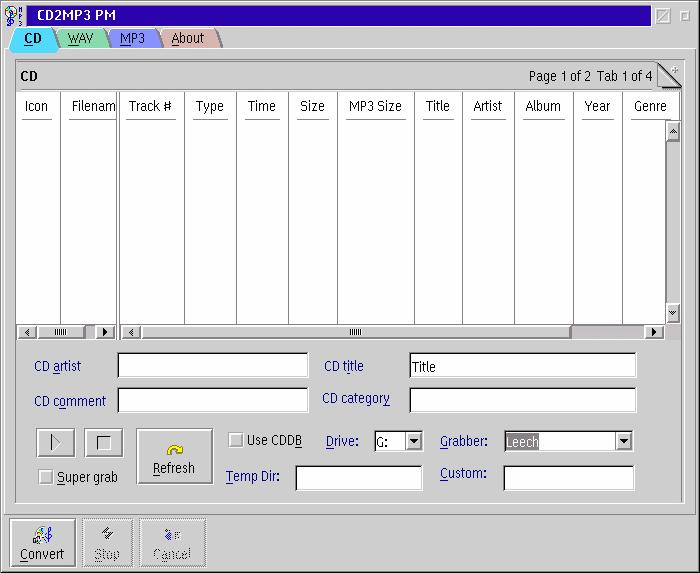
Task: Click the greyed-out Cancel button
Action: (172, 543)
